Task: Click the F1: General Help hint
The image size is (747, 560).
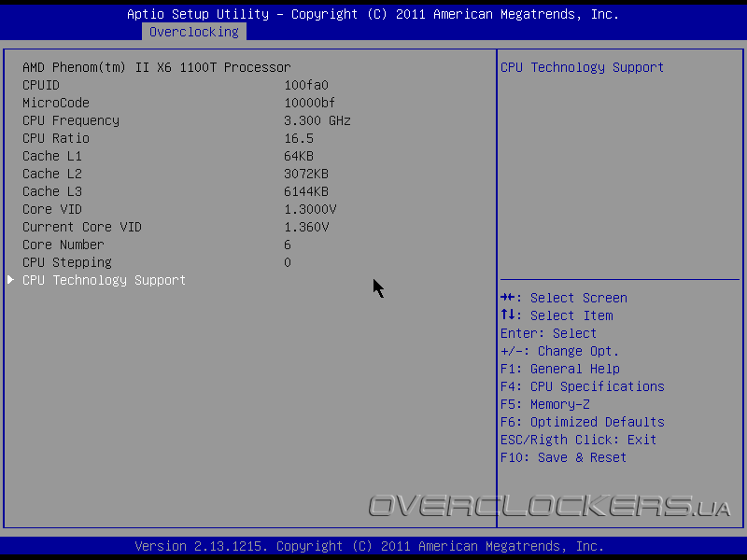Action: tap(559, 369)
